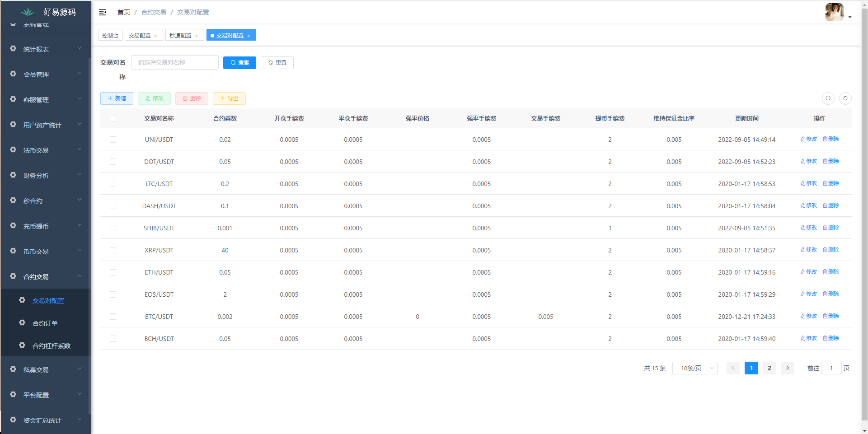
Task: Collapse the sidebar with the hamburger icon
Action: coord(103,12)
